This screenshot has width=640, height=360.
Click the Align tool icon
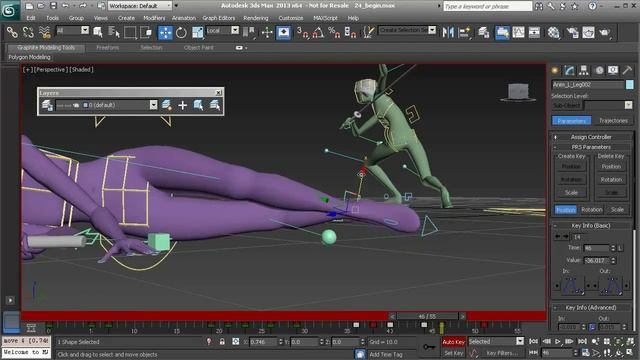point(464,32)
